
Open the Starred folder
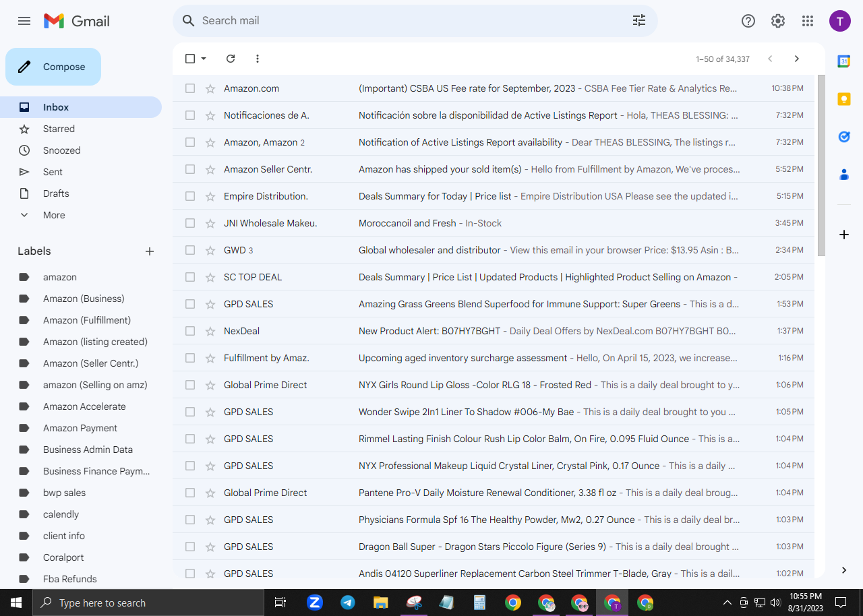click(x=81, y=129)
